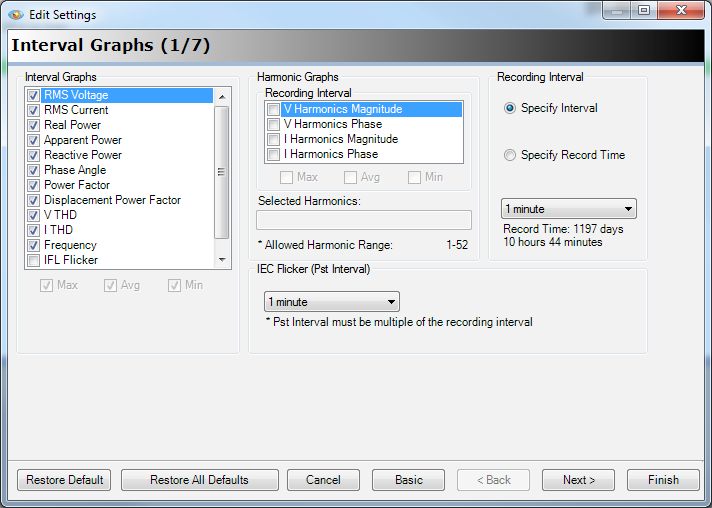712x508 pixels.
Task: Open the recording interval 1 minute dropdown
Action: pos(569,209)
